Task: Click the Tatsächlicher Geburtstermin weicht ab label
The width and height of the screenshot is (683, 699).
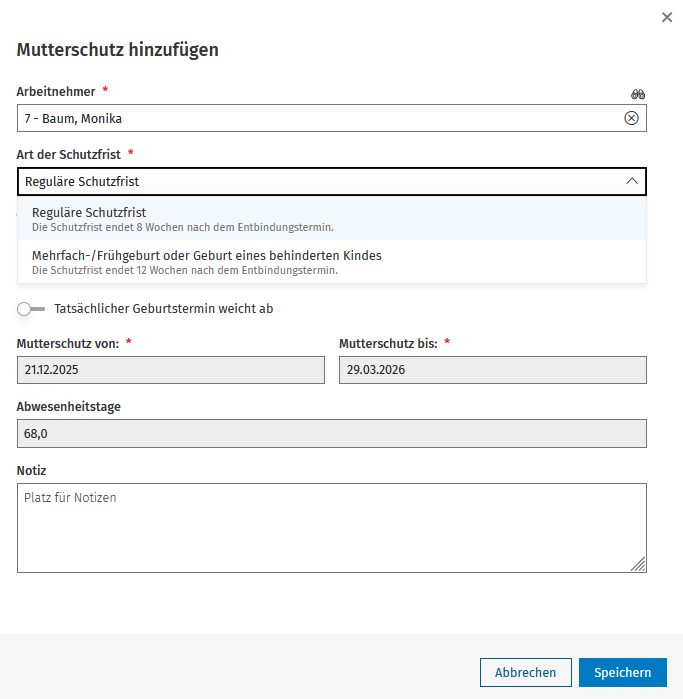Action: [x=164, y=308]
